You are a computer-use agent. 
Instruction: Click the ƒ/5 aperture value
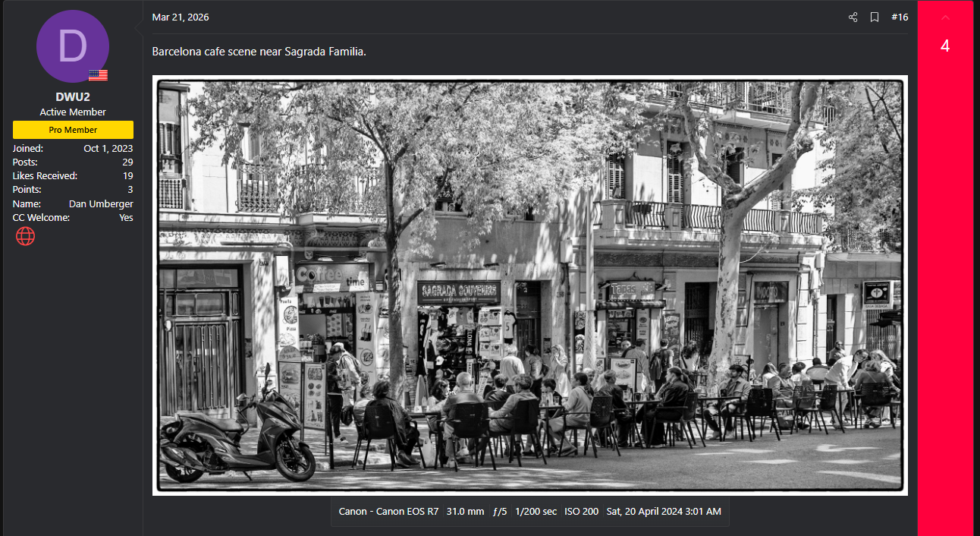499,512
